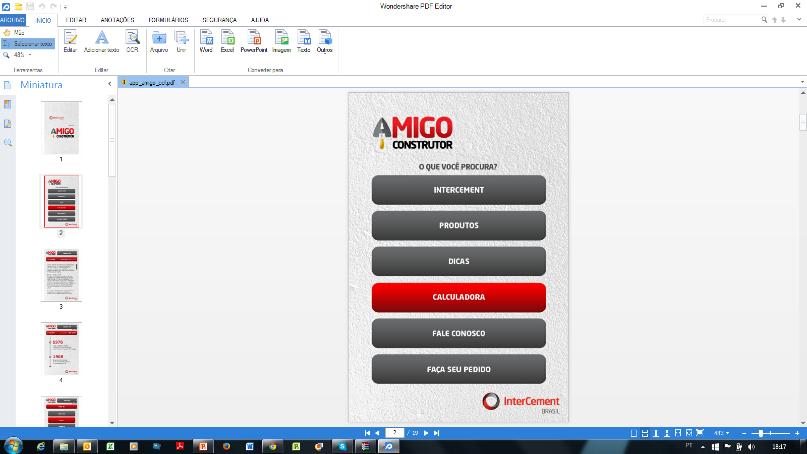Click the INTERCEMENT button on the page

click(x=459, y=190)
